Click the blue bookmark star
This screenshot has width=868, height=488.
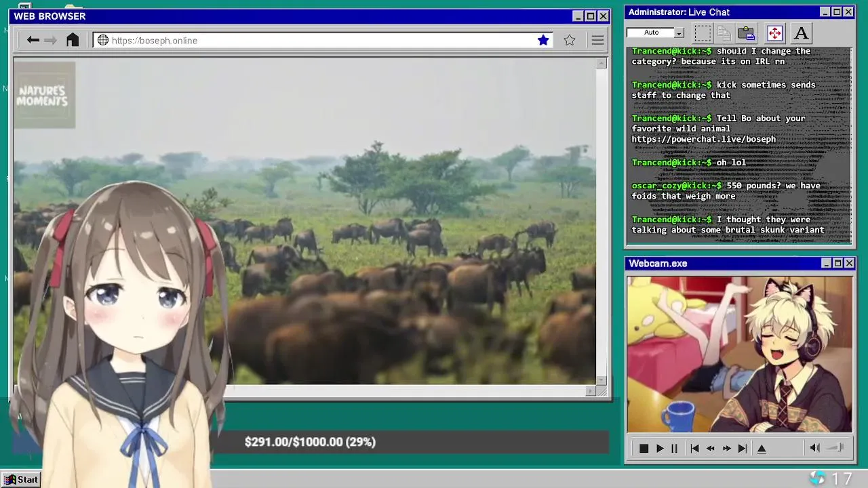pos(543,41)
